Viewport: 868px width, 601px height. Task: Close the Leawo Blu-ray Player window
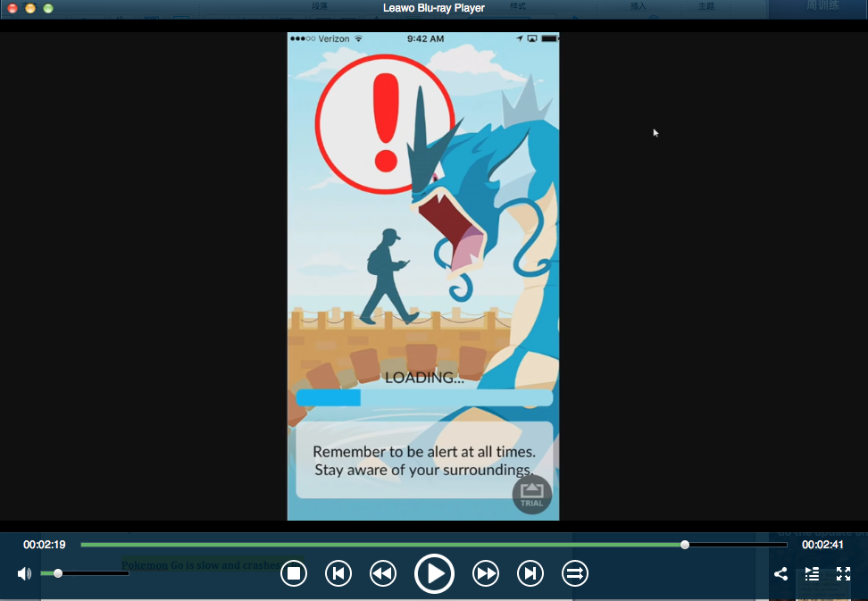point(13,8)
